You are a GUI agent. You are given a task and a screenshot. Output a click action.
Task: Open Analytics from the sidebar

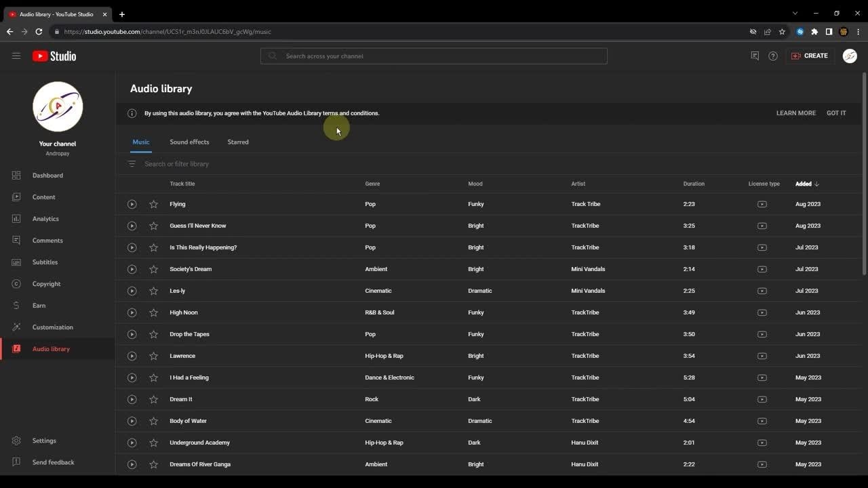click(x=45, y=219)
